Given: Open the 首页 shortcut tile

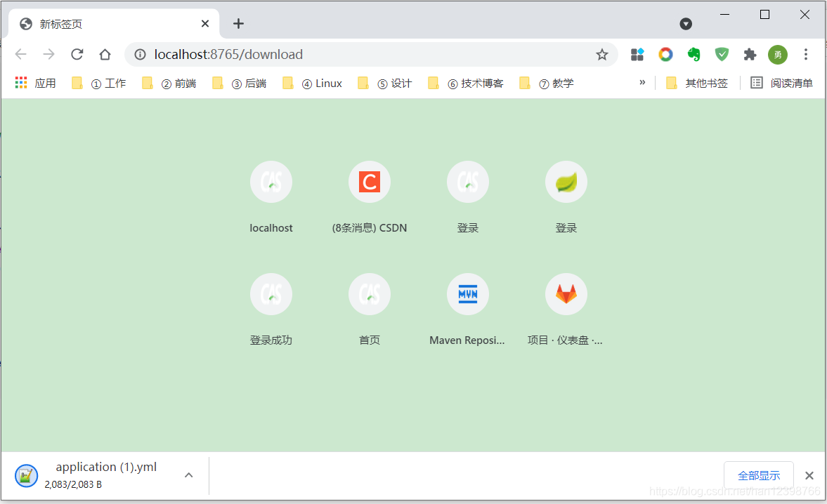Looking at the screenshot, I should (x=369, y=309).
